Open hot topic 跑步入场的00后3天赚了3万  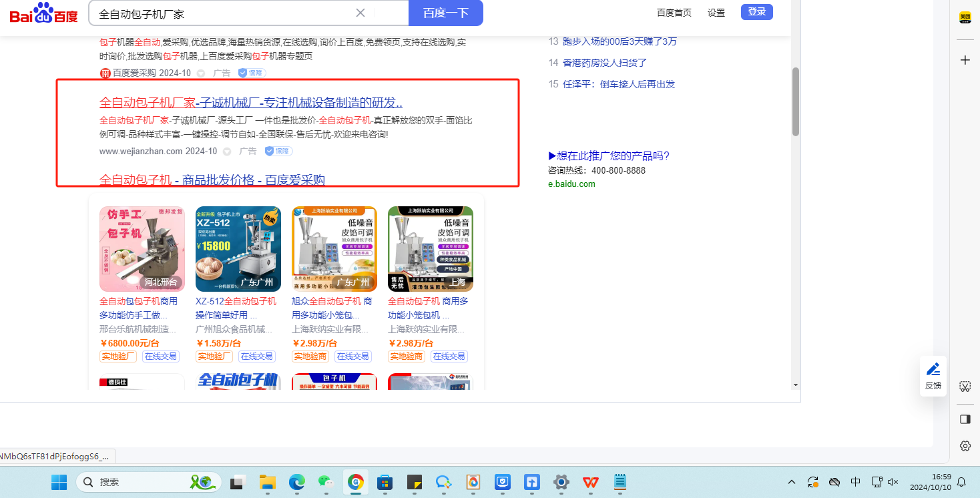620,41
